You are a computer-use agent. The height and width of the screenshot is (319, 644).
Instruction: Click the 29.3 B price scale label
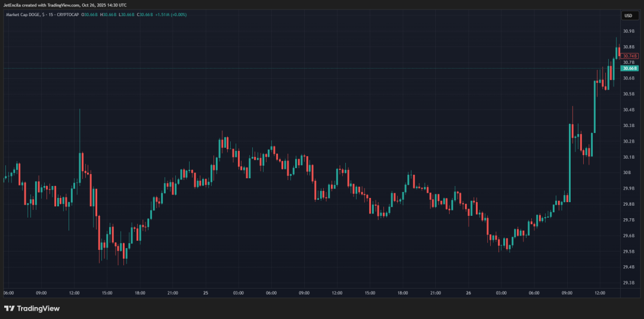tap(628, 283)
